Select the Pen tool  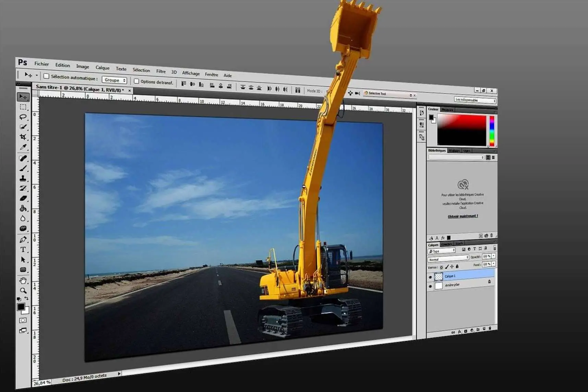click(x=23, y=239)
